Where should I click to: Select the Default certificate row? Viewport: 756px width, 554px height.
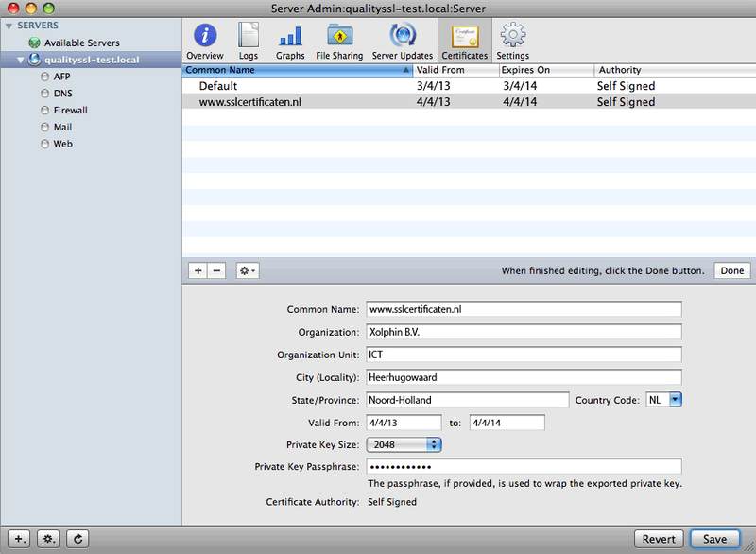(x=469, y=86)
